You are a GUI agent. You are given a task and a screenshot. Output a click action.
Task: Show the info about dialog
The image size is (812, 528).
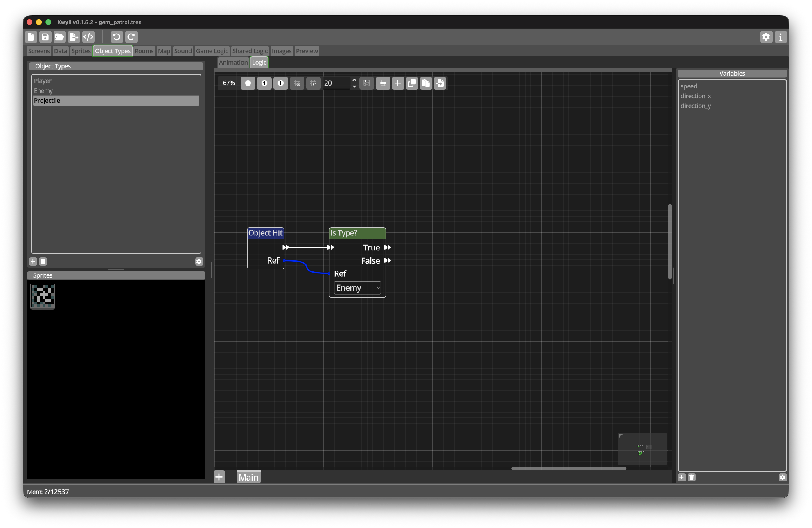pos(781,37)
